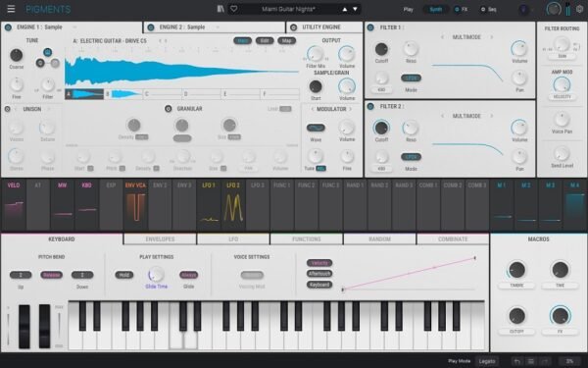Open Engine 2 type dropdown arrow
The image size is (588, 368).
click(218, 27)
